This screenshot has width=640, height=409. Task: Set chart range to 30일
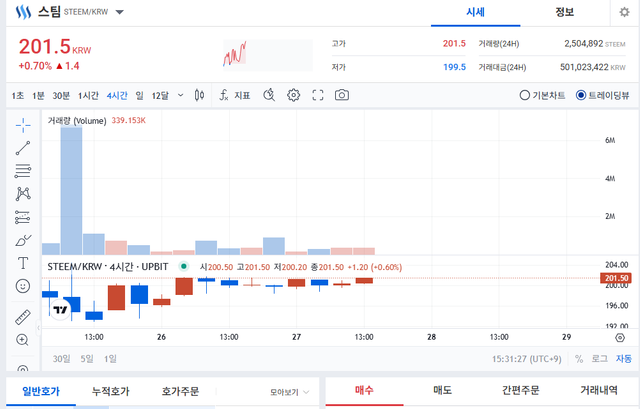(x=61, y=359)
